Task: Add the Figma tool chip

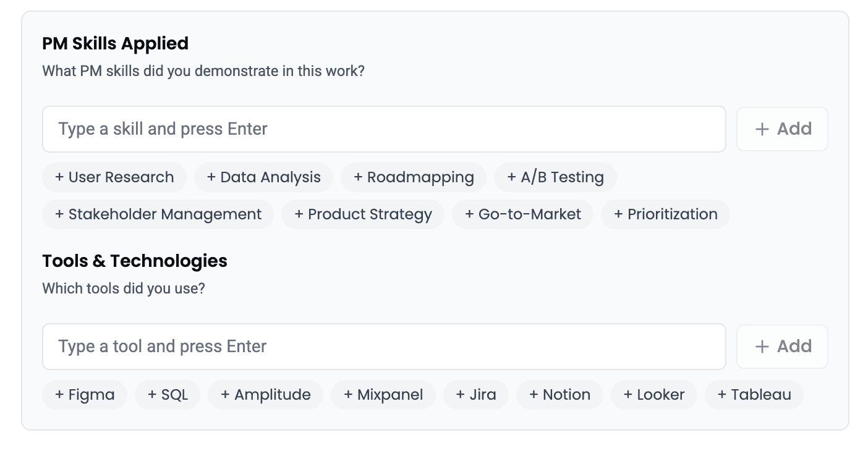Action: (x=85, y=395)
